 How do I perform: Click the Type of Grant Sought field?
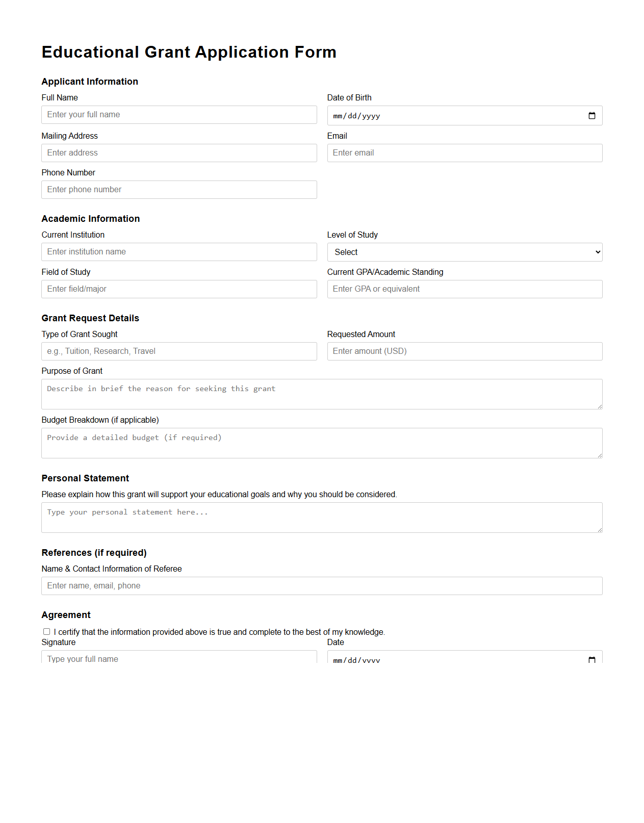click(x=179, y=351)
